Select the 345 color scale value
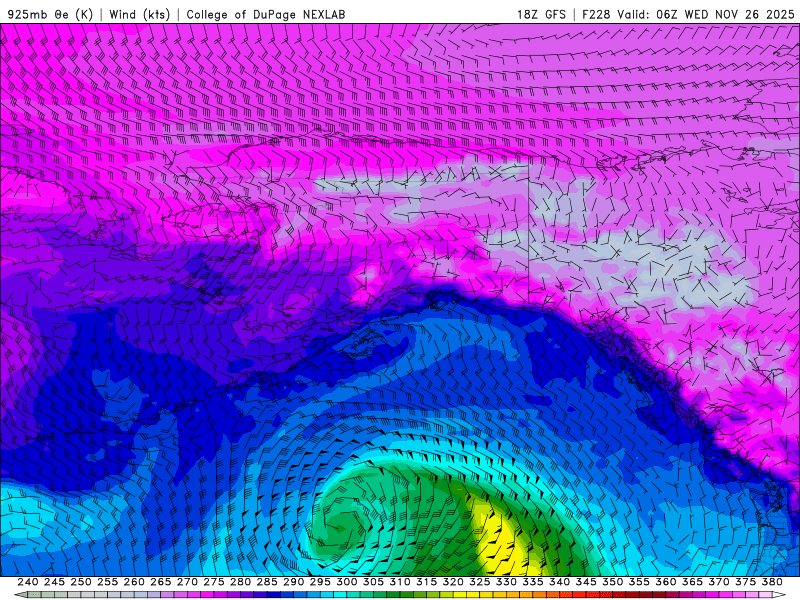Image resolution: width=800 pixels, height=600 pixels. (x=586, y=582)
